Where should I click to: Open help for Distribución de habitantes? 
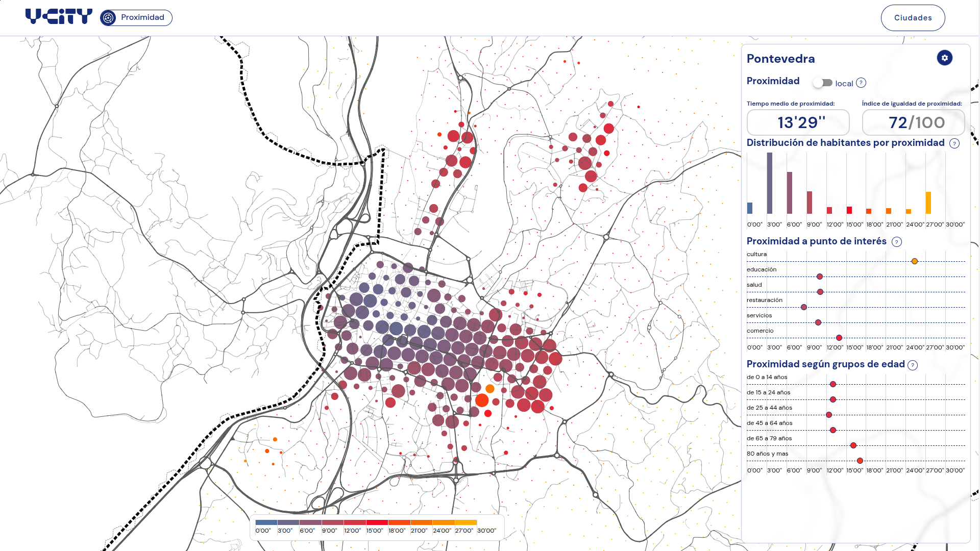954,143
